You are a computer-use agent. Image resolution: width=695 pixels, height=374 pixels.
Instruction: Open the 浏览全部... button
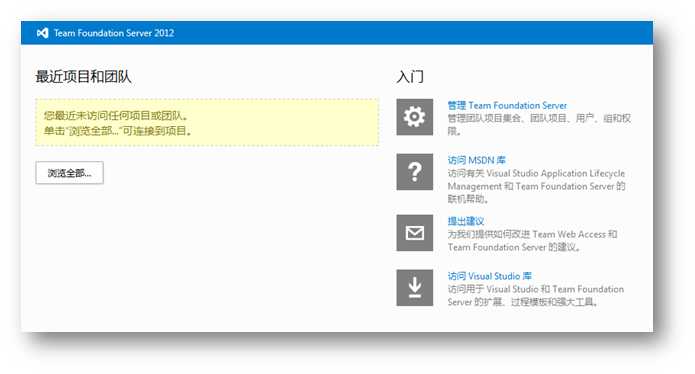[x=70, y=173]
